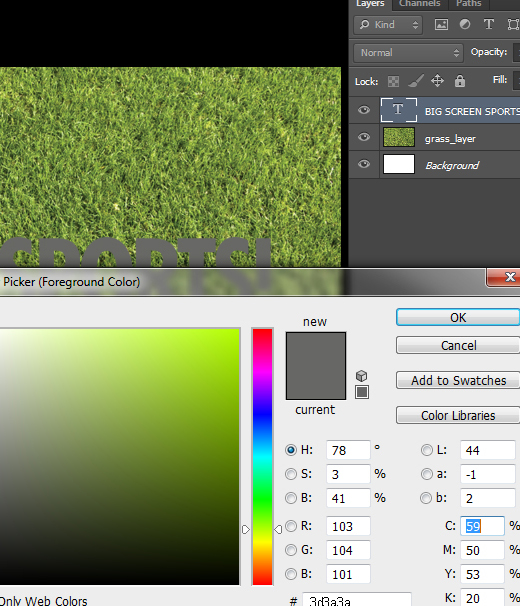Viewport: 520px width, 606px height.
Task: Click the Cyan percentage field 59
Action: pos(482,526)
